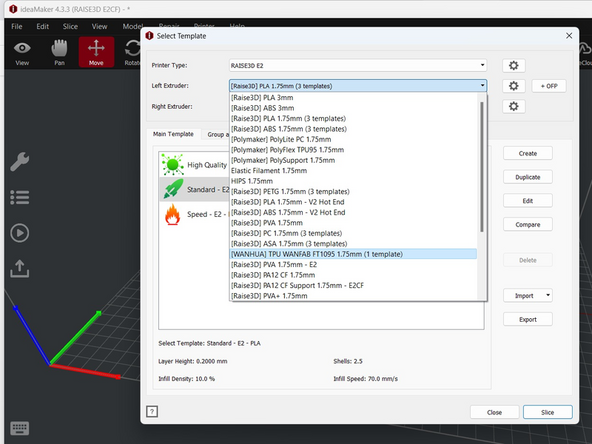Switch to the Group tab
This screenshot has height=444, width=592.
(217, 134)
